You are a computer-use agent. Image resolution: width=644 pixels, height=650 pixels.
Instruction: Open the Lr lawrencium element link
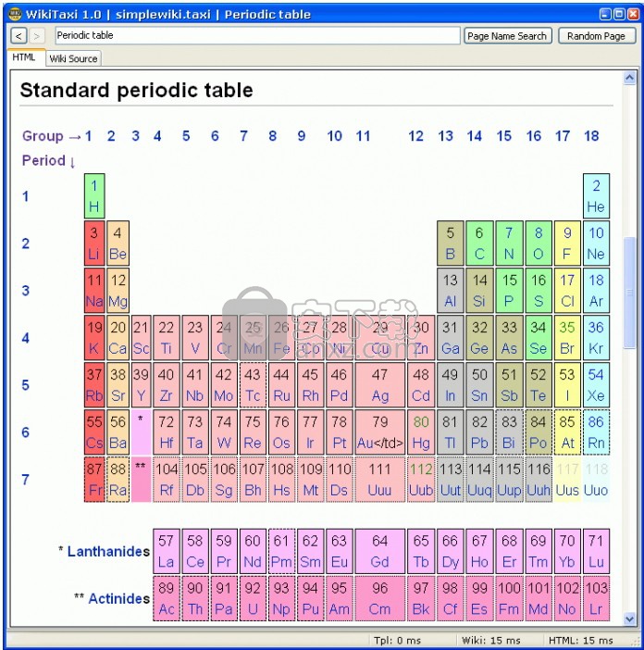(596, 609)
